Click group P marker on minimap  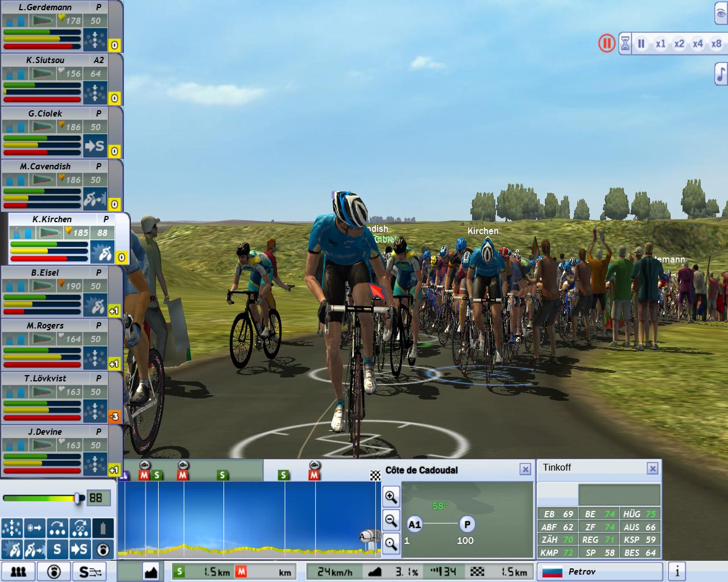[467, 524]
